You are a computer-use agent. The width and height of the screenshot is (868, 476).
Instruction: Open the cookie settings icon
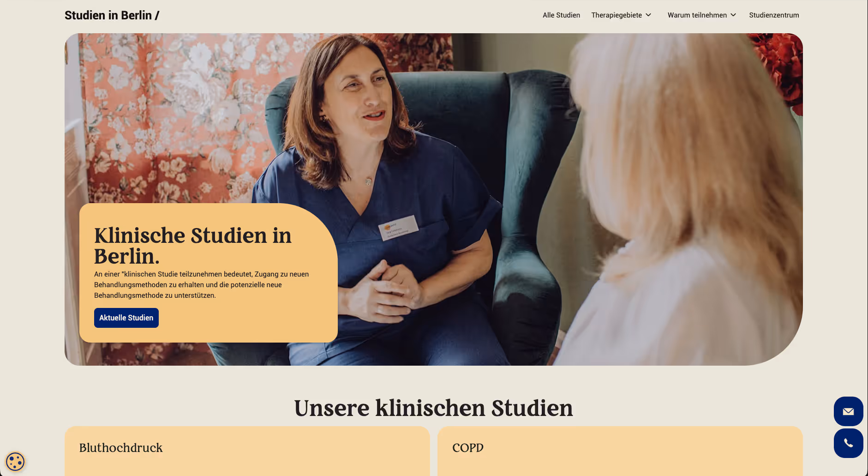click(x=15, y=461)
